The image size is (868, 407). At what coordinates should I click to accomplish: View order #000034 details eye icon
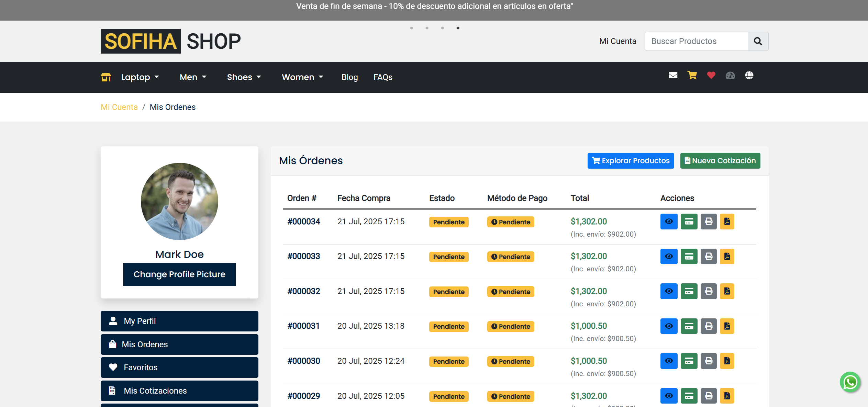coord(669,222)
